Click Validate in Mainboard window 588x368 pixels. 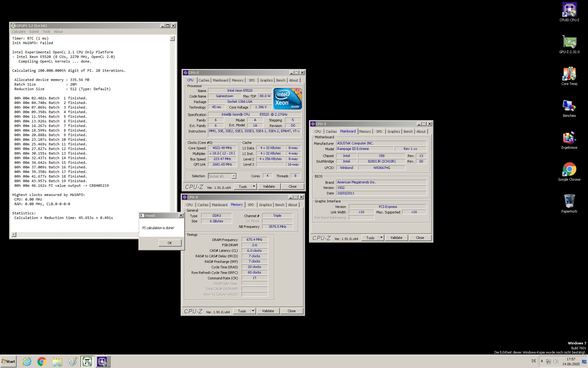pos(396,238)
